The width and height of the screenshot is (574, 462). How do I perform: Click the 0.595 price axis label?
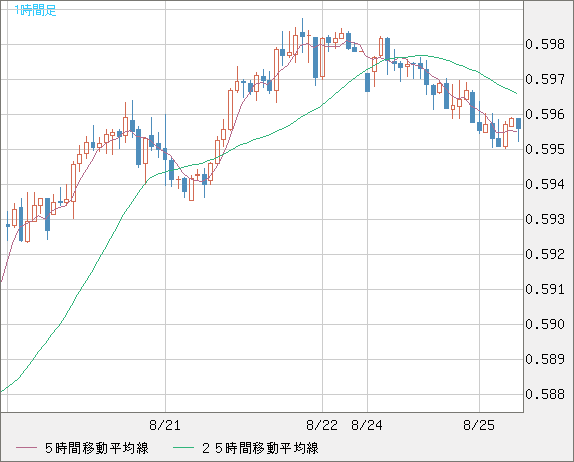pyautogui.click(x=545, y=149)
